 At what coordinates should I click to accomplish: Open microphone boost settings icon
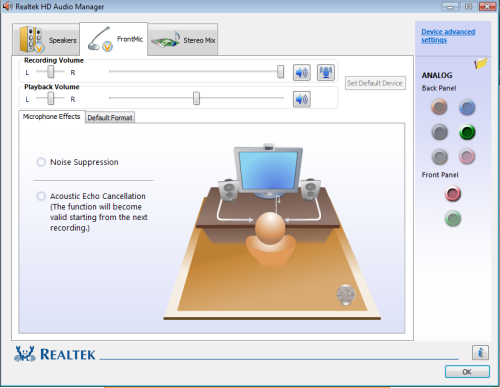tap(326, 72)
